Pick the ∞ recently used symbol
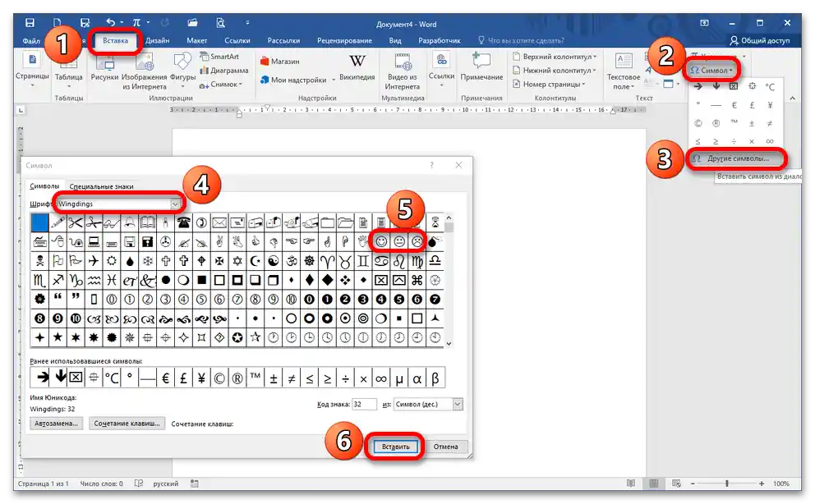Viewport: 815px width, 504px height. 381,378
